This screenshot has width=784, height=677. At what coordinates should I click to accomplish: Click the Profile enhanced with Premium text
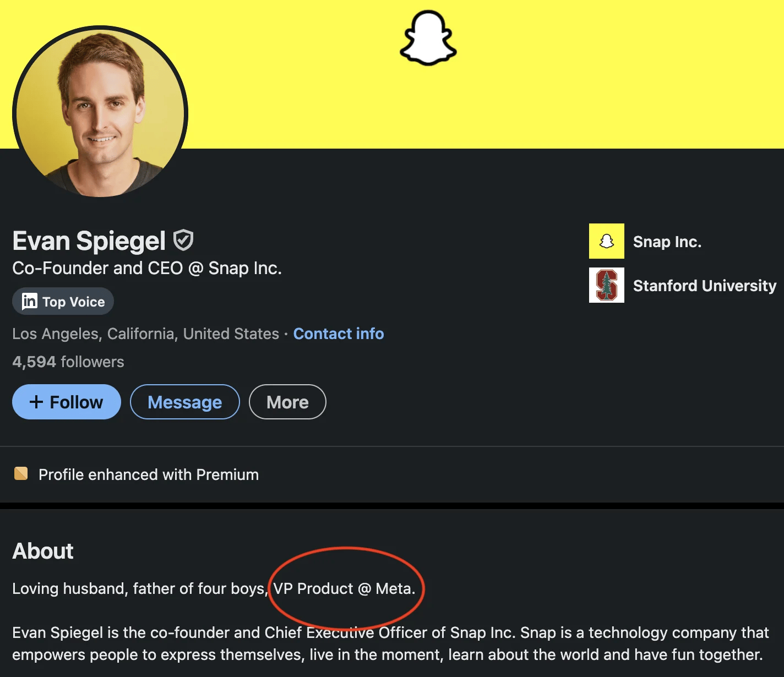[x=149, y=474]
